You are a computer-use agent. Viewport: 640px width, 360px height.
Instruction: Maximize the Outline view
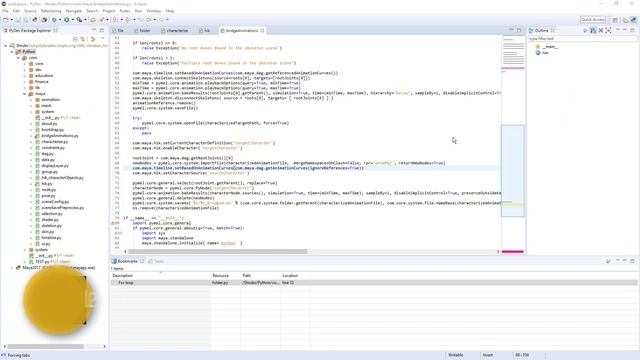coord(632,30)
